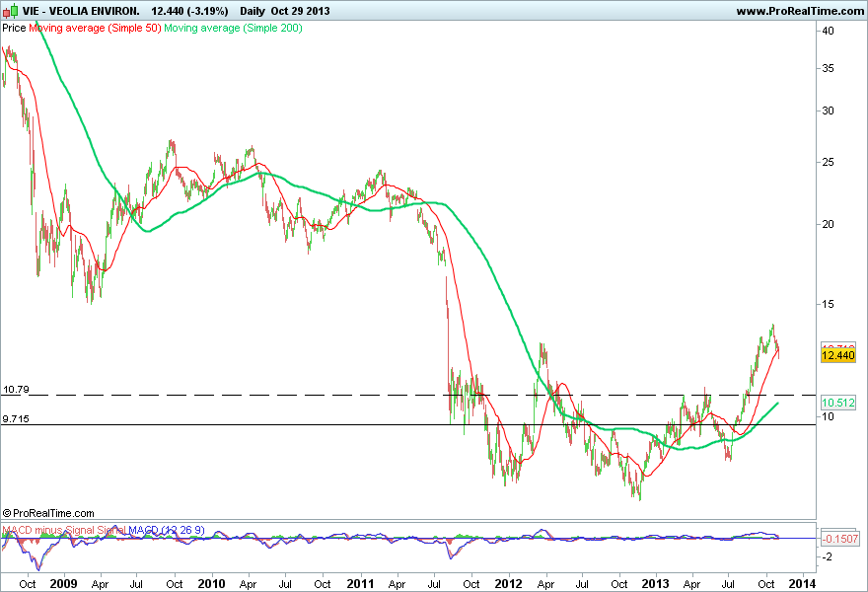The width and height of the screenshot is (868, 592).
Task: Select the '9.715' support level label
Action: [x=16, y=418]
